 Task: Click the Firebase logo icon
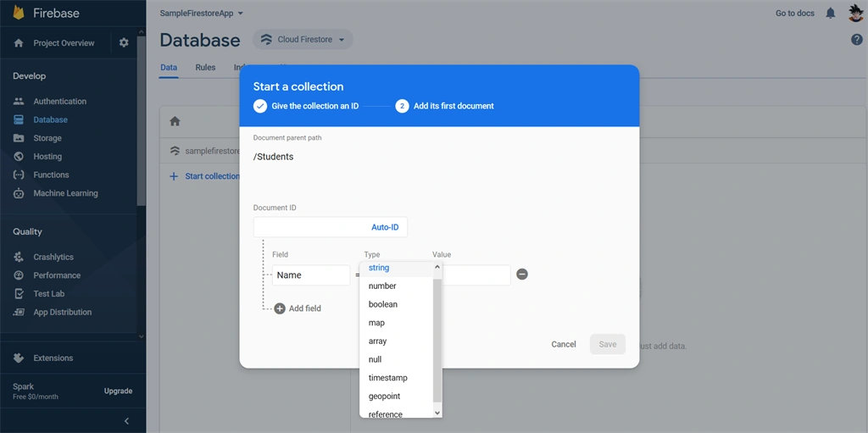pyautogui.click(x=19, y=13)
